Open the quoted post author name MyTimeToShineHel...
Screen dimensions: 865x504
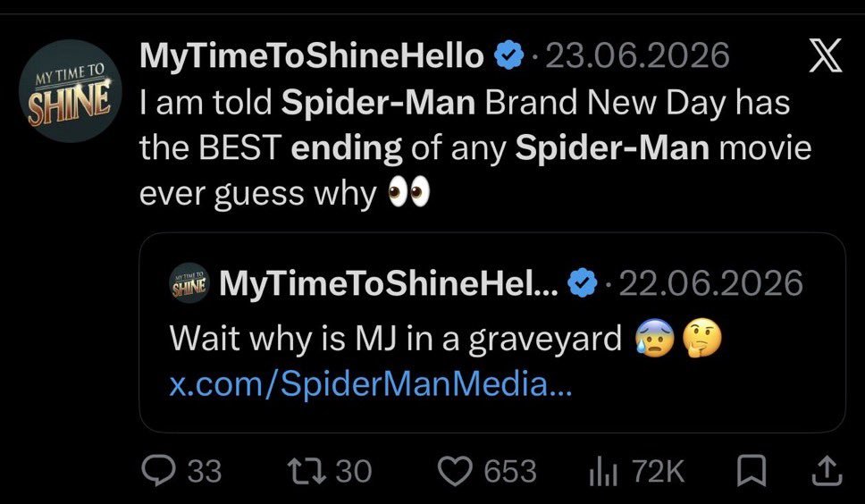tap(389, 283)
